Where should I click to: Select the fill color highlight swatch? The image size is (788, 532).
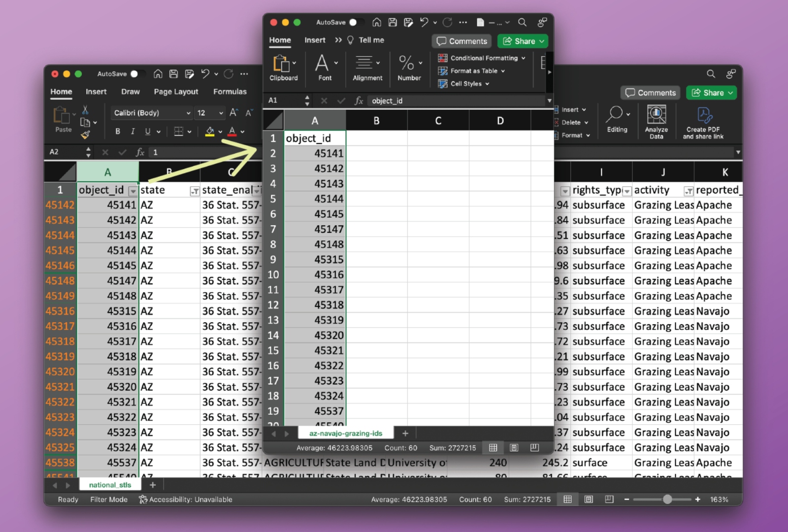click(x=210, y=132)
